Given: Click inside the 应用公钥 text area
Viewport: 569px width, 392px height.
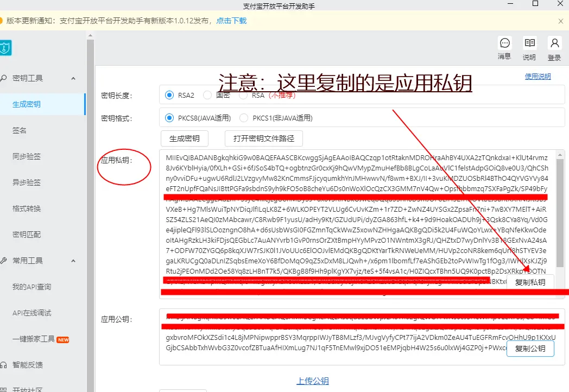Looking at the screenshot, I should 362,337.
